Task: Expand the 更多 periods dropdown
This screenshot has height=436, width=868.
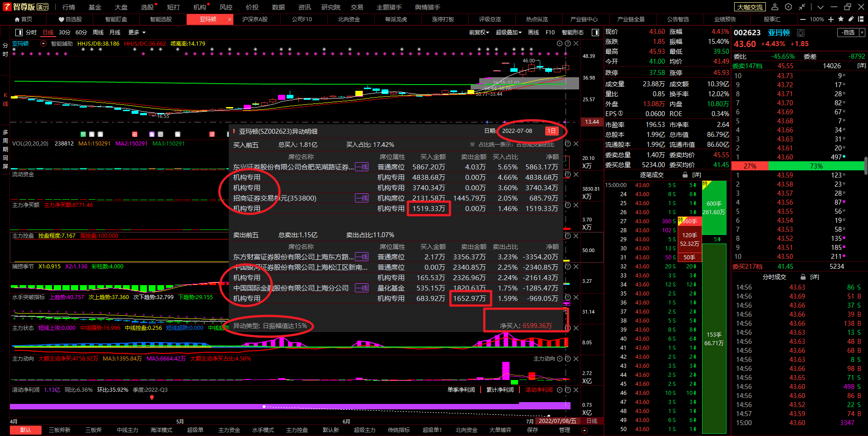Action: point(137,33)
